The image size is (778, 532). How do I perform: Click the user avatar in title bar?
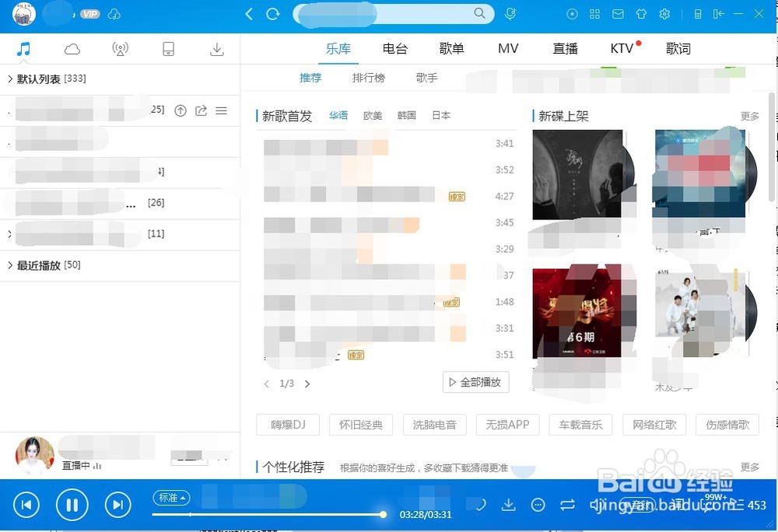pyautogui.click(x=24, y=14)
